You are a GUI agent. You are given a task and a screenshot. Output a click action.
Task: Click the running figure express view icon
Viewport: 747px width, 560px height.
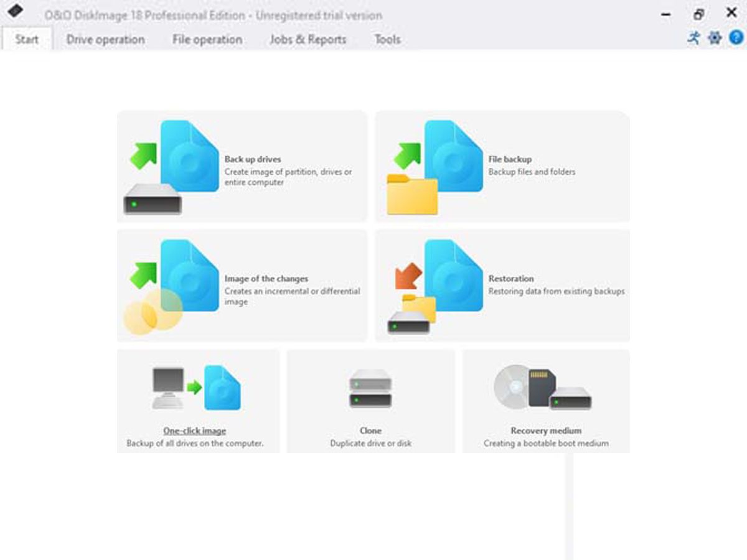694,37
